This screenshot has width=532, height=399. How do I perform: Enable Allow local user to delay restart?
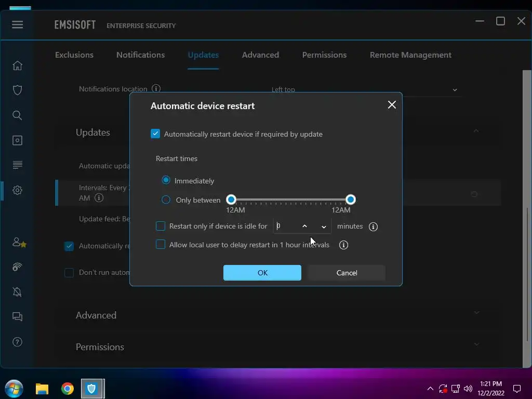click(x=161, y=244)
